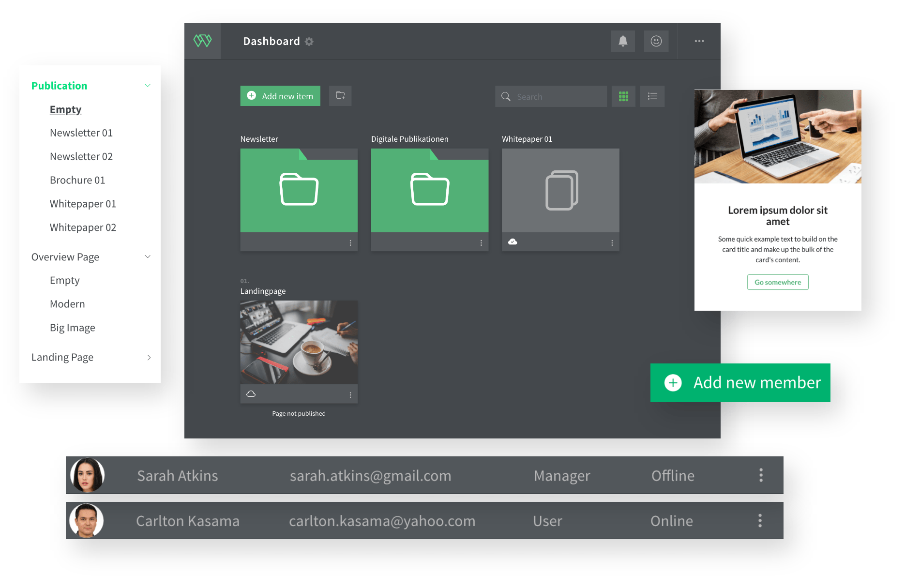Select Brochure 01 in sidebar

point(77,180)
